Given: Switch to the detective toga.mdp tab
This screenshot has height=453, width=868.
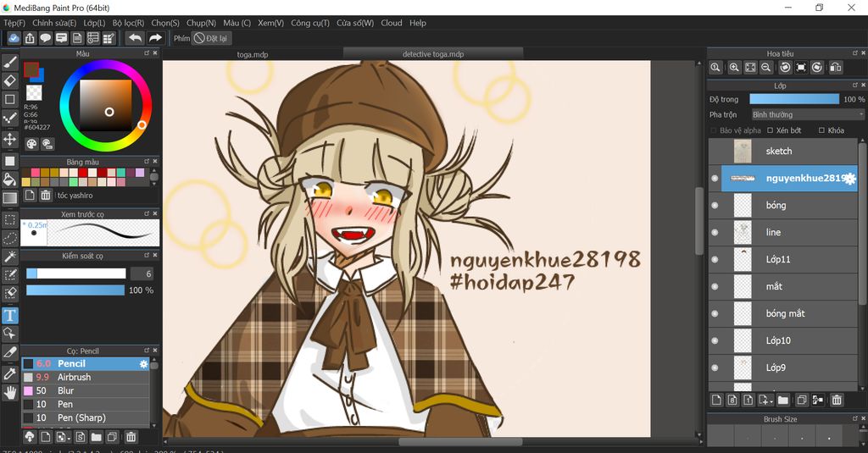Looking at the screenshot, I should [x=433, y=54].
